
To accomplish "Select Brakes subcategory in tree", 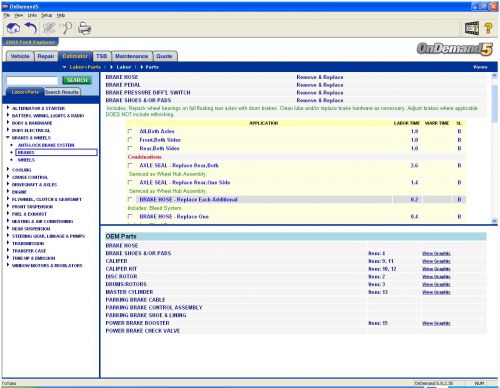I will (56, 152).
